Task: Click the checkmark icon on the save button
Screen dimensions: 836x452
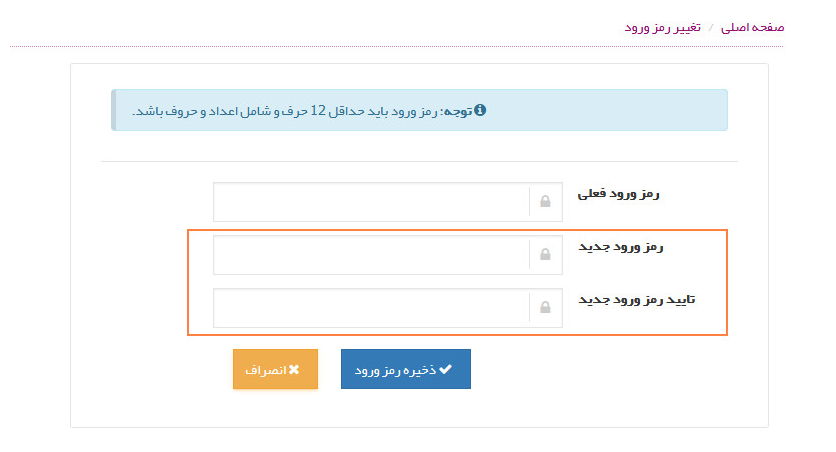Action: click(446, 369)
